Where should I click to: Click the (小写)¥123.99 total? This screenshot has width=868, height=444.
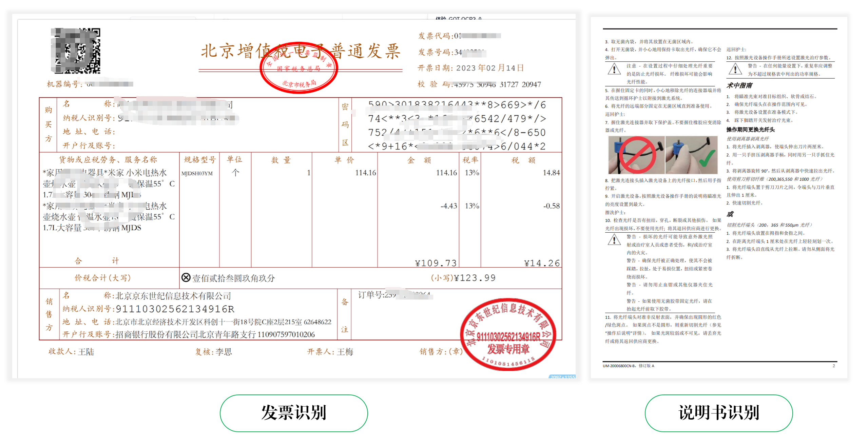[463, 278]
